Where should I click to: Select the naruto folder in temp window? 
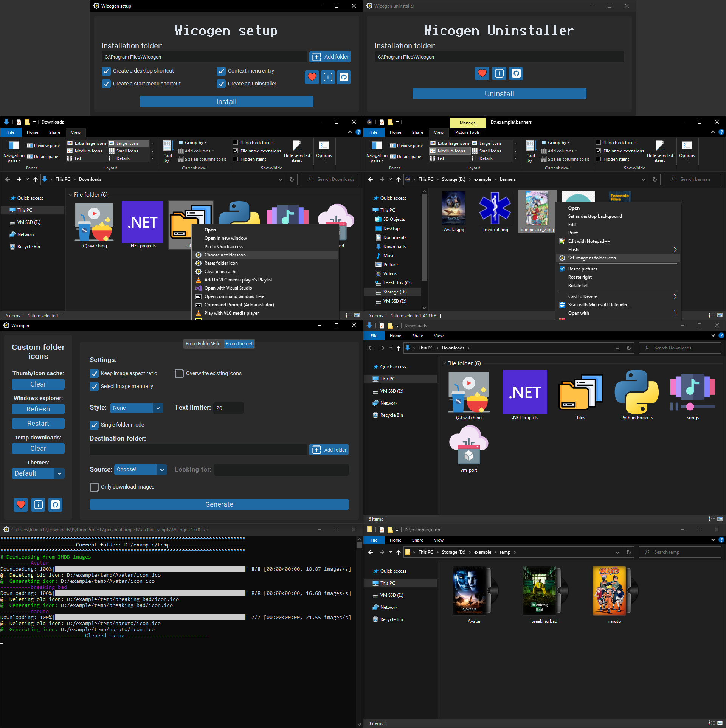pyautogui.click(x=614, y=594)
